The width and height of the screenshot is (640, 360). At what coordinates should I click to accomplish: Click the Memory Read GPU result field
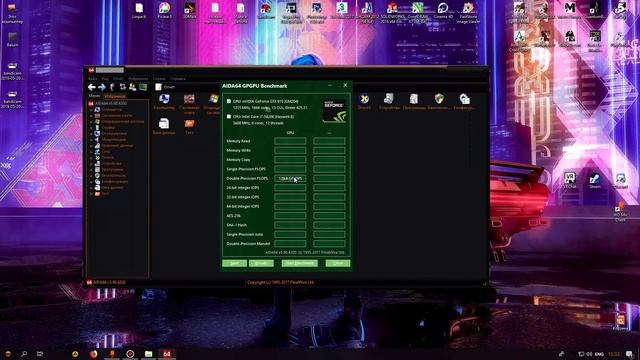tap(290, 141)
